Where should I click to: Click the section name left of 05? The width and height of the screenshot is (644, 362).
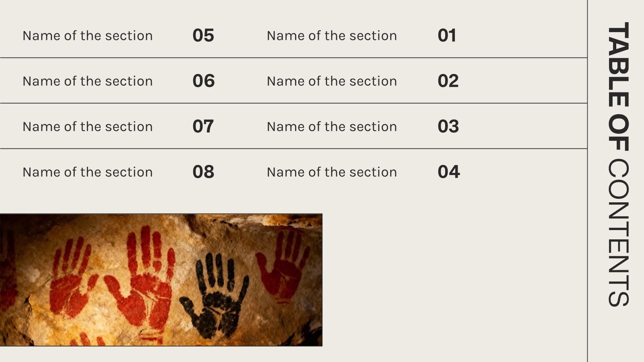(x=87, y=36)
